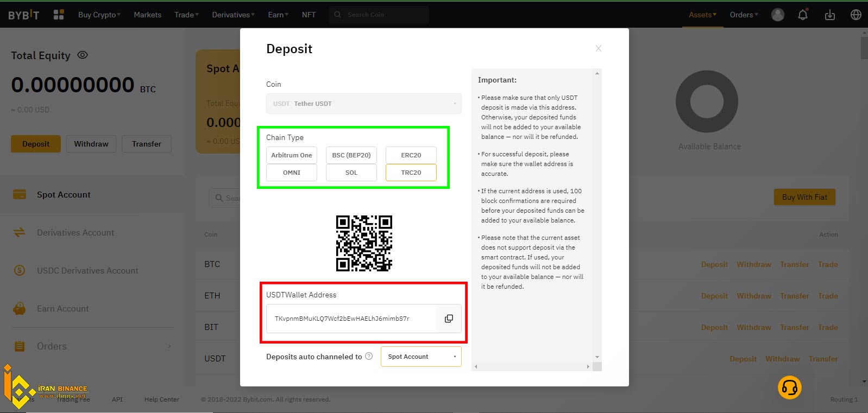Image resolution: width=868 pixels, height=413 pixels.
Task: Click the Buy With Fiat button
Action: pyautogui.click(x=804, y=197)
